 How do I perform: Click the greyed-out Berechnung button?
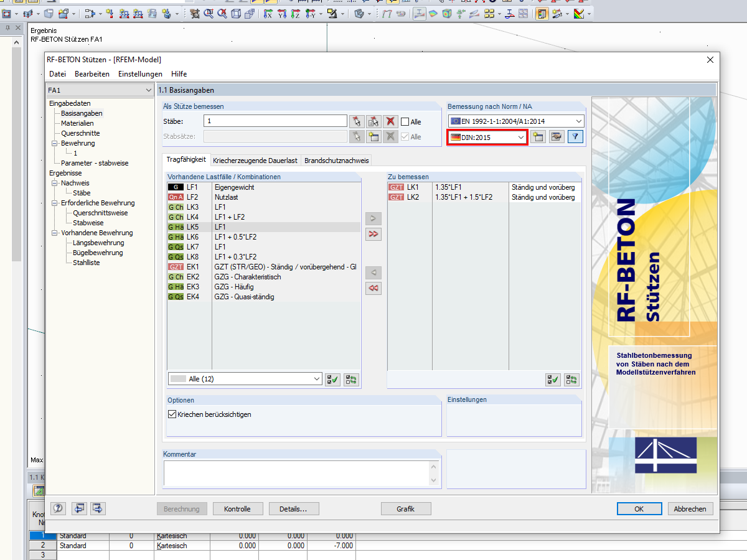coord(182,509)
